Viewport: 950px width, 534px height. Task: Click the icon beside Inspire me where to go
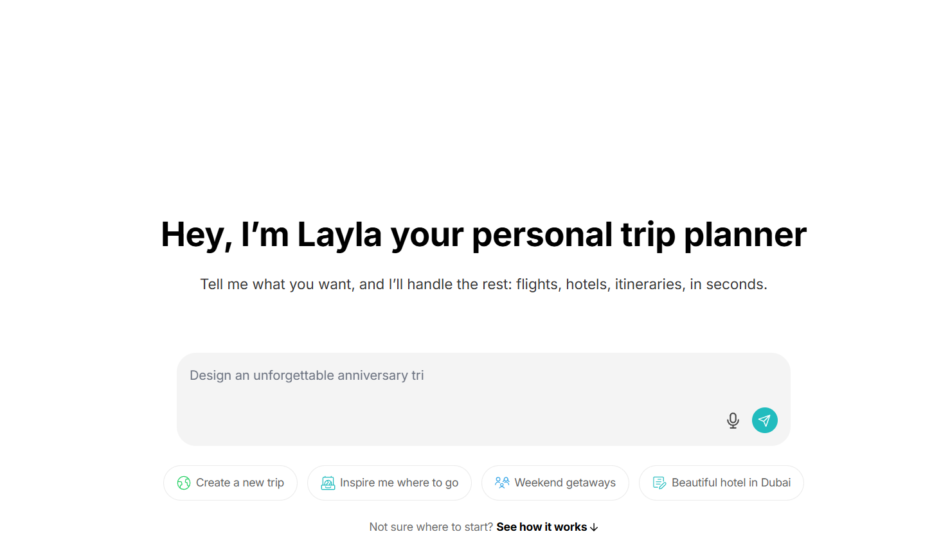pyautogui.click(x=328, y=483)
